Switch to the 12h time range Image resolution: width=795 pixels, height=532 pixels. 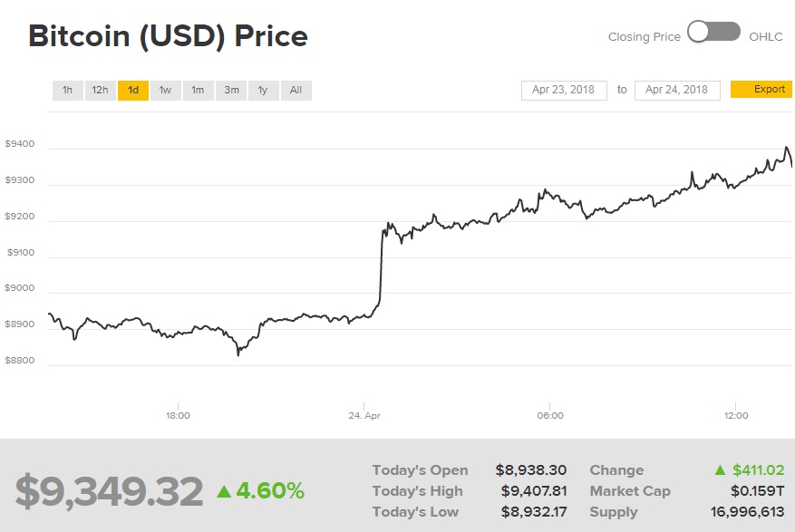(x=100, y=90)
